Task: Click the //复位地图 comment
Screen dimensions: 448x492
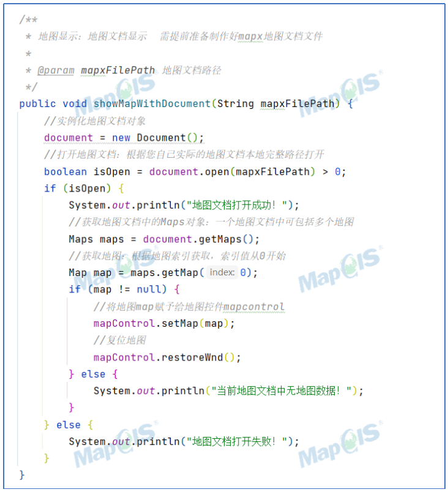Action: coord(119,340)
